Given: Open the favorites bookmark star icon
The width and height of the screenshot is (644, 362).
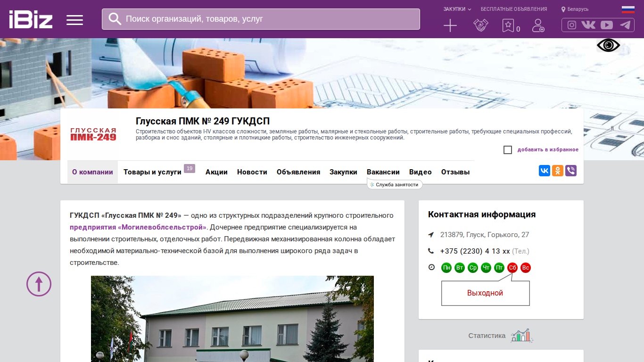Looking at the screenshot, I should click(x=508, y=25).
